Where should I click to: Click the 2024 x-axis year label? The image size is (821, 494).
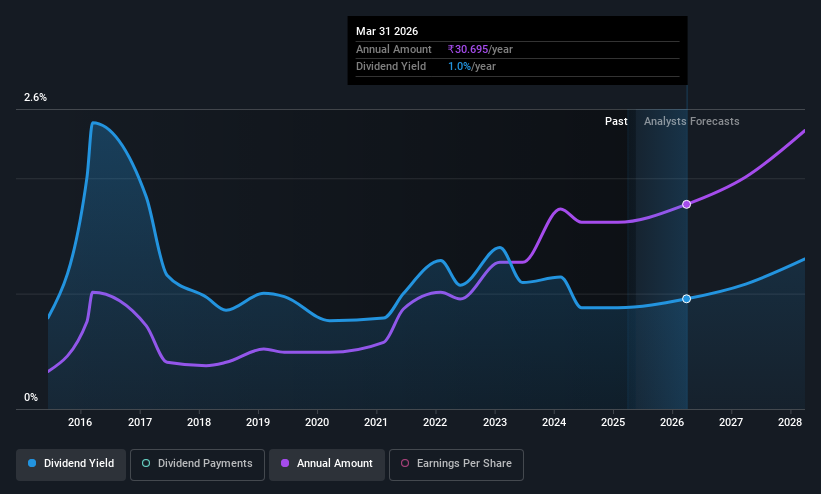click(x=554, y=422)
